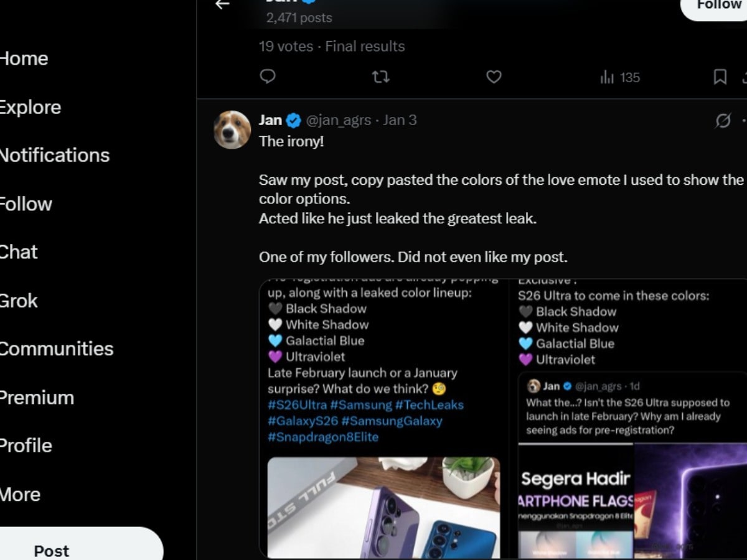Click the #S26Ultra hashtag

point(297,405)
